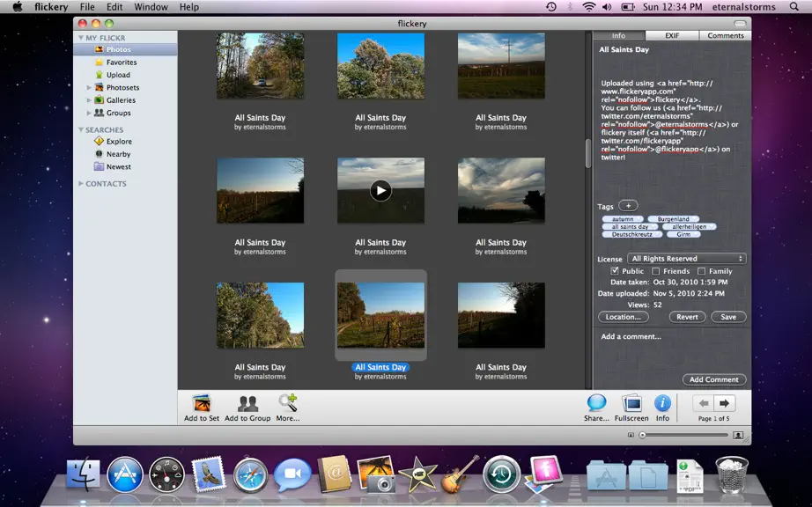Screen dimensions: 812x507
Task: Click the Location... button
Action: pyautogui.click(x=623, y=317)
